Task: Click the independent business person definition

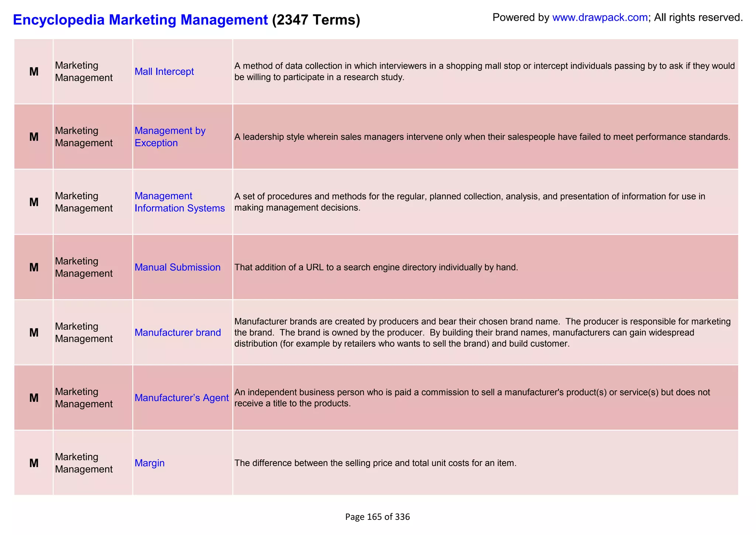Action: (472, 398)
